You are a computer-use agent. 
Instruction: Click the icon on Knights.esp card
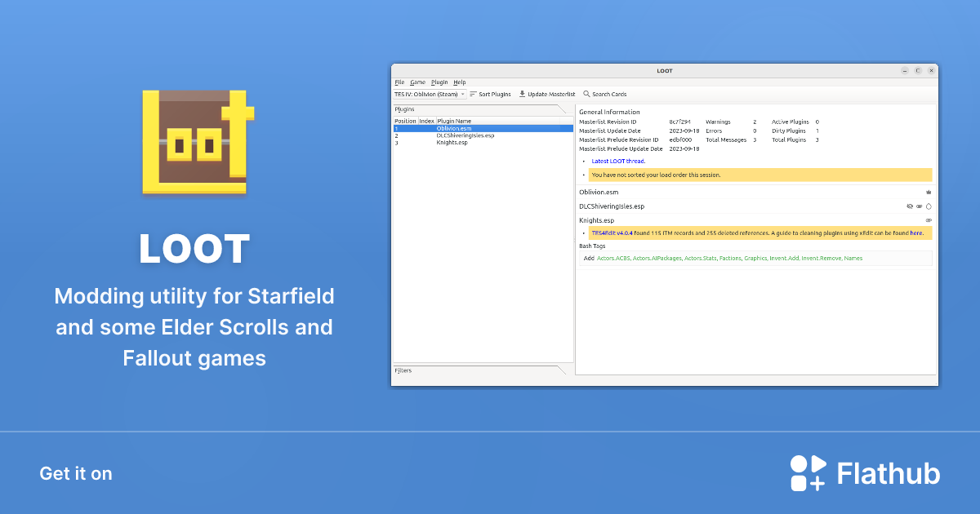click(x=929, y=220)
